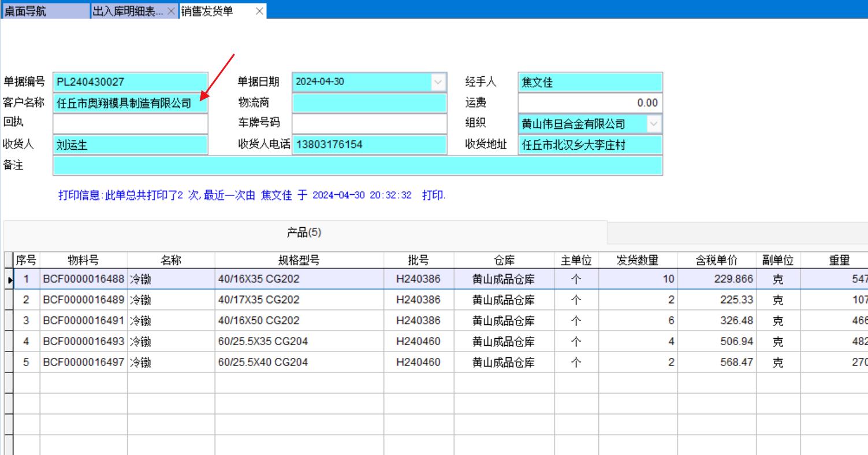Sort by 发货数量 column header
The width and height of the screenshot is (868, 455).
pyautogui.click(x=637, y=261)
